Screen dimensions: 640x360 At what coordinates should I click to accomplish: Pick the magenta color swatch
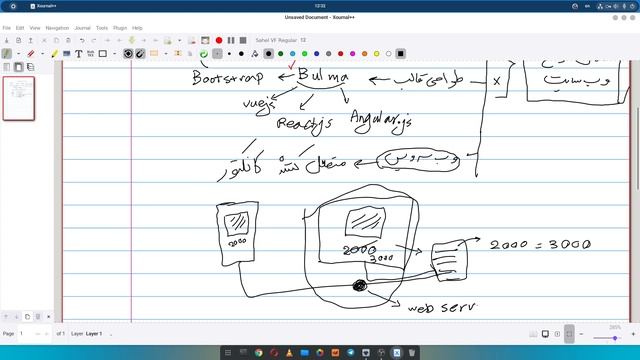pyautogui.click(x=353, y=53)
